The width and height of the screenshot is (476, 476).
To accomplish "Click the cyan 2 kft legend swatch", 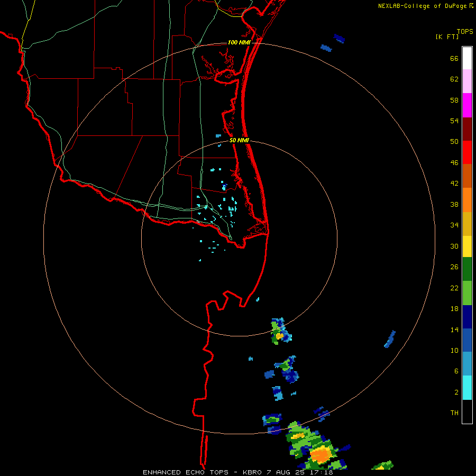I will pos(467,388).
